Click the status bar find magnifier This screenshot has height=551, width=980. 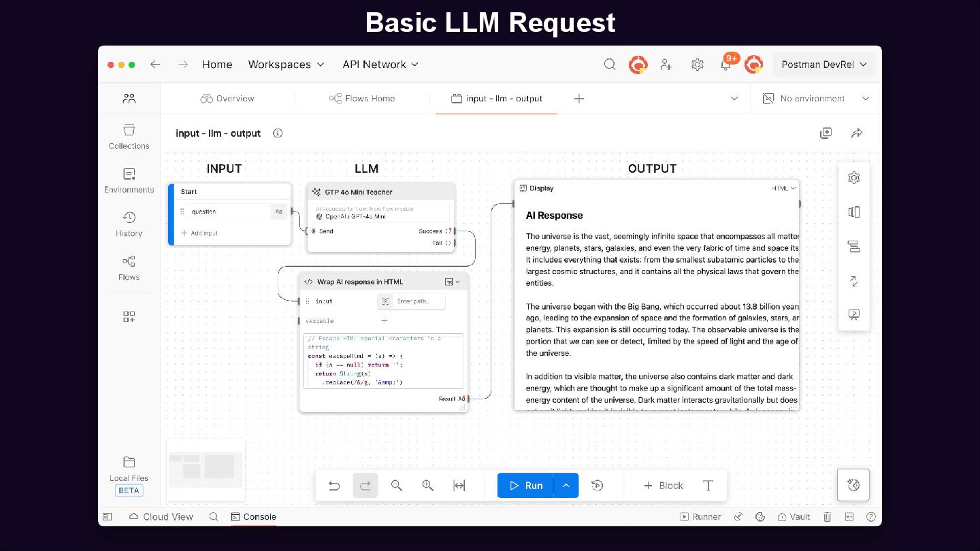point(214,517)
